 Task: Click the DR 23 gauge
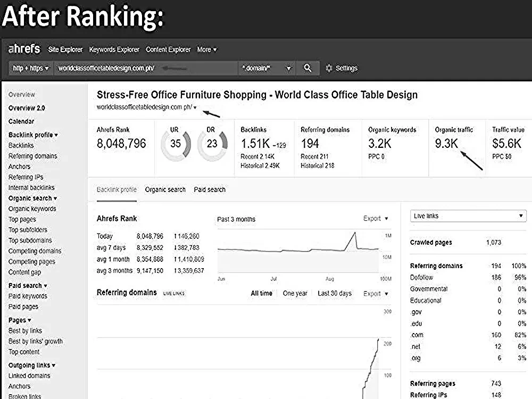(212, 144)
